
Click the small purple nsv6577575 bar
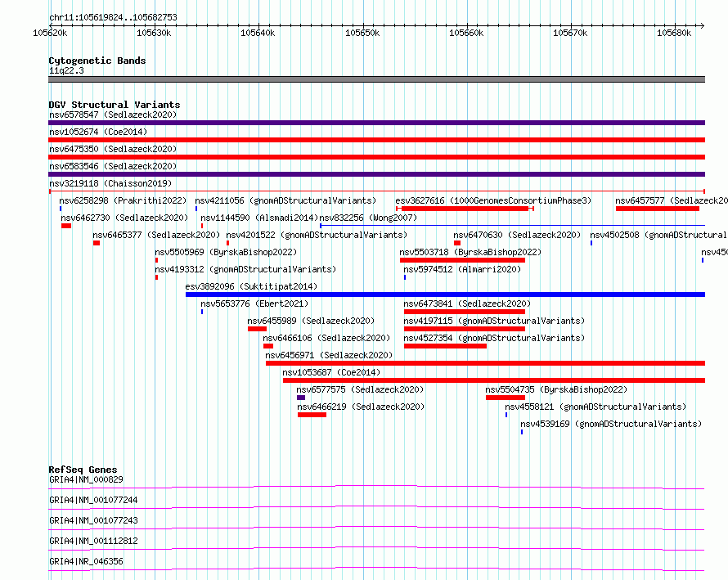pyautogui.click(x=301, y=398)
